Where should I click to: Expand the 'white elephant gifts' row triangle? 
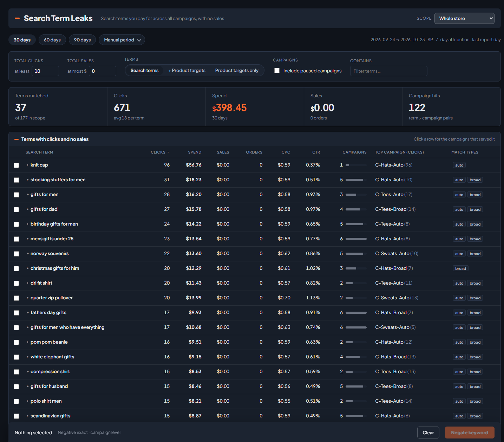(x=27, y=357)
